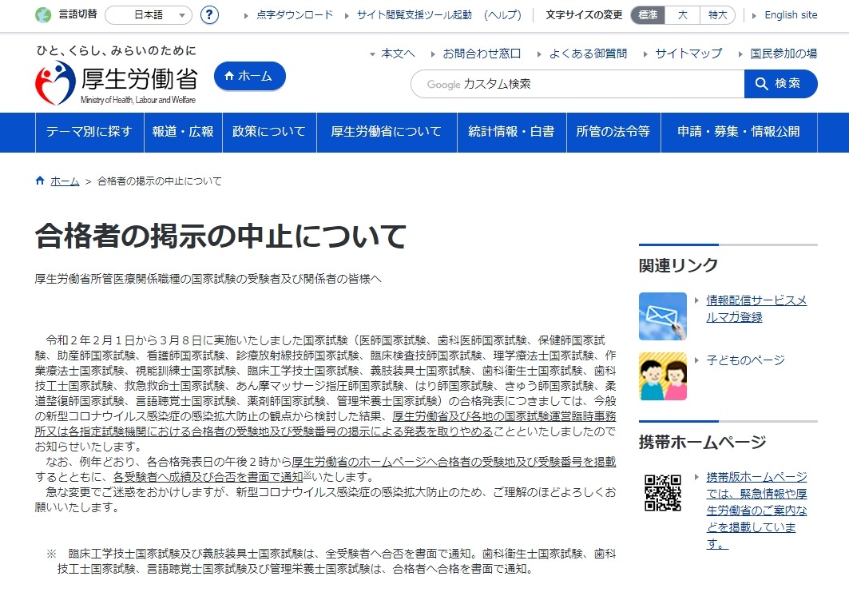
Task: Enable the 特大 largest text size
Action: pos(716,14)
